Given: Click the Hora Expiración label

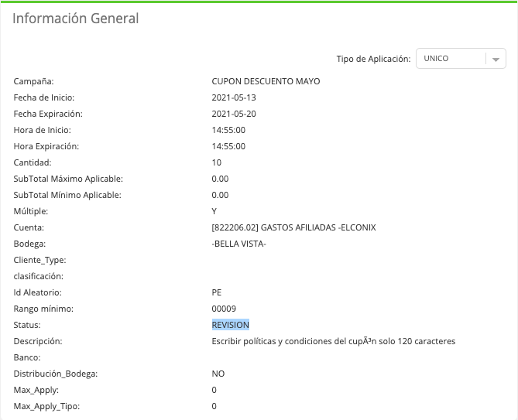Looking at the screenshot, I should pyautogui.click(x=46, y=146).
